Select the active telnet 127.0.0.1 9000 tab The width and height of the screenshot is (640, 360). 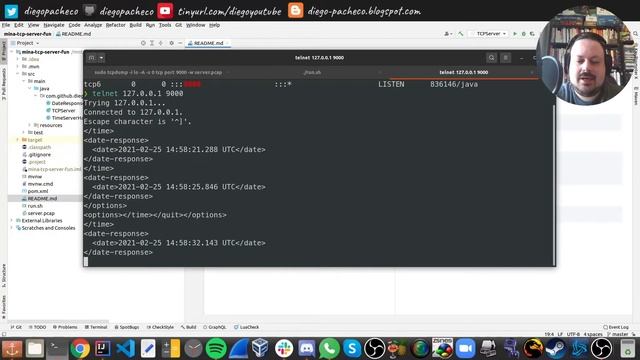[463, 72]
